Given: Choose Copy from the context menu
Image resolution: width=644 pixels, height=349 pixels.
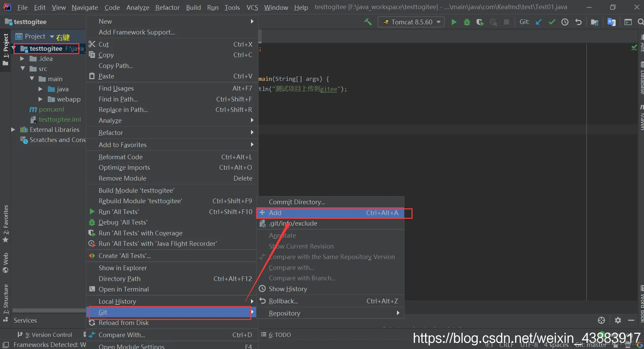Looking at the screenshot, I should click(172, 55).
